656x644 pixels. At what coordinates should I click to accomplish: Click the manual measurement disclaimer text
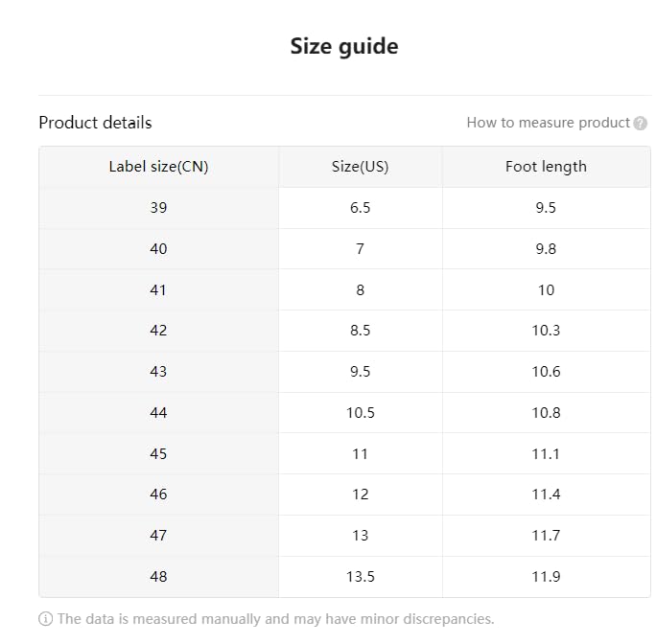point(275,619)
